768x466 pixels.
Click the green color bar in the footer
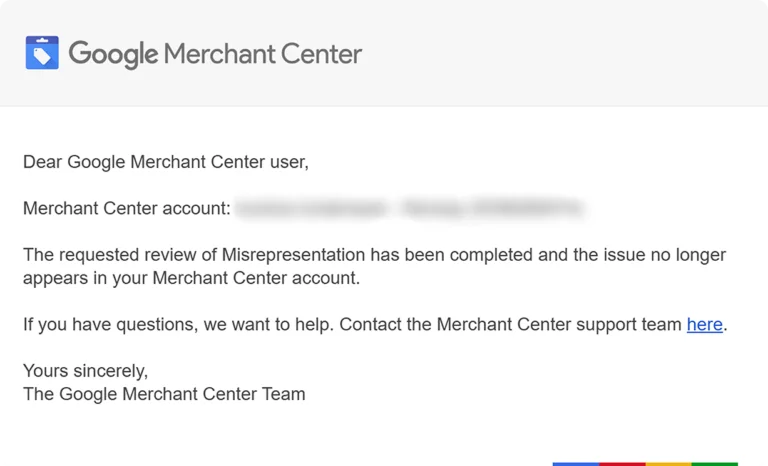coord(714,463)
